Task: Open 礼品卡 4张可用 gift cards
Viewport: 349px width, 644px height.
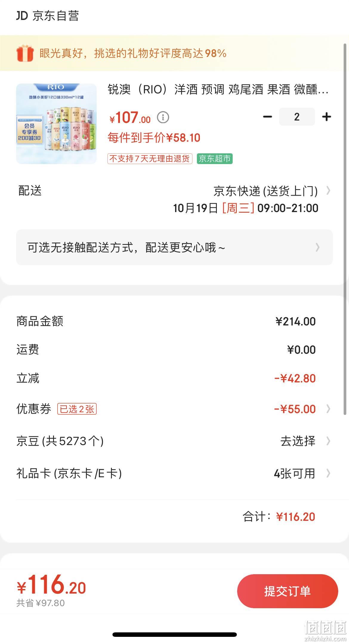Action: tap(302, 473)
